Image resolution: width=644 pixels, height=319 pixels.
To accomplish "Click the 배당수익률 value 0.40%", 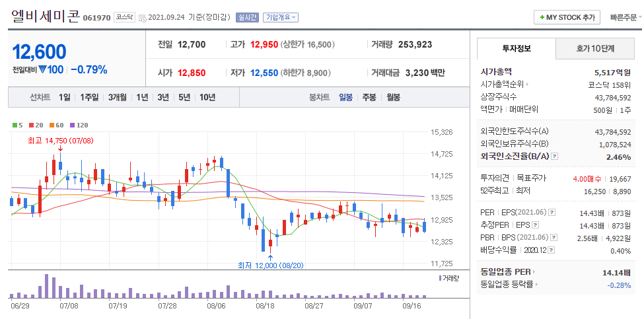I will click(x=622, y=250).
